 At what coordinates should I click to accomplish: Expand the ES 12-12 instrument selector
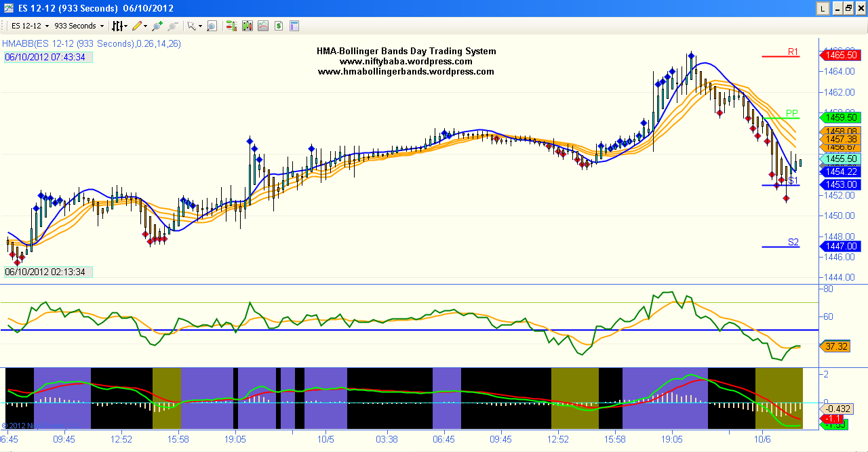pos(30,26)
